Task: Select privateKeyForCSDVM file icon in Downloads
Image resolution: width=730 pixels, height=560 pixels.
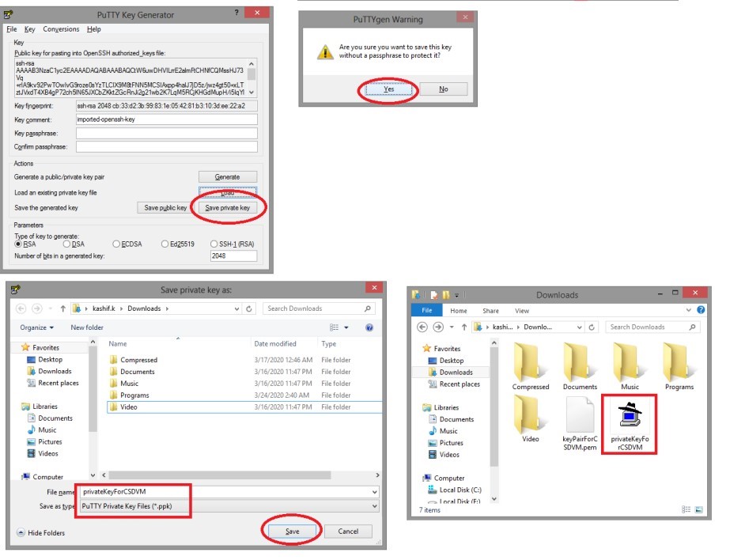Action: pyautogui.click(x=630, y=425)
